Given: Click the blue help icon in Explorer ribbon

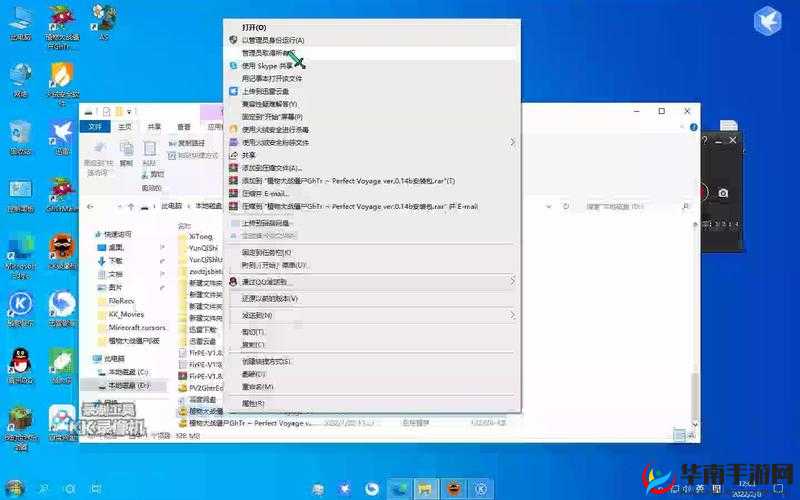Looking at the screenshot, I should point(693,127).
